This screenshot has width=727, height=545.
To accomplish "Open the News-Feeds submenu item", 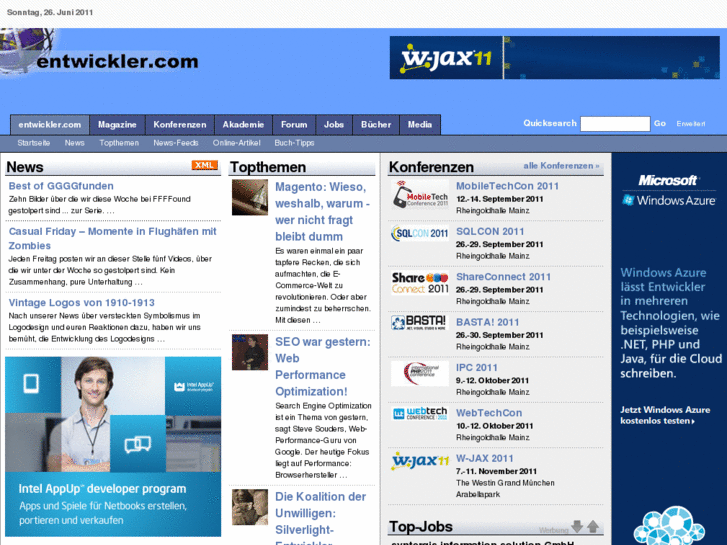I will point(176,143).
